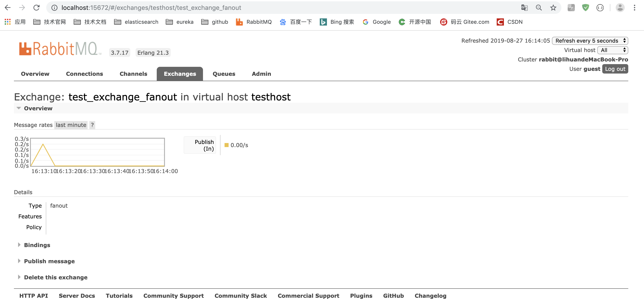Click the site info icon in address bar
This screenshot has height=304, width=644.
click(x=54, y=8)
